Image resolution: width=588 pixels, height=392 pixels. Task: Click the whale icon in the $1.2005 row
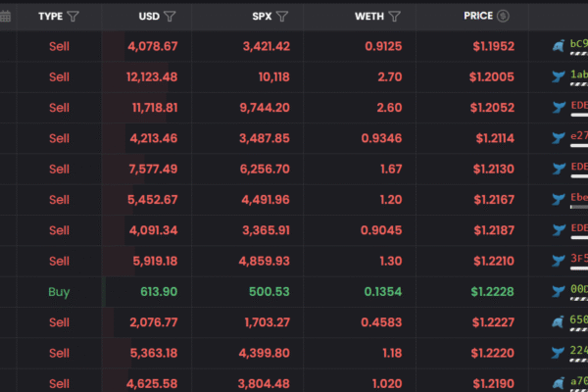click(559, 75)
